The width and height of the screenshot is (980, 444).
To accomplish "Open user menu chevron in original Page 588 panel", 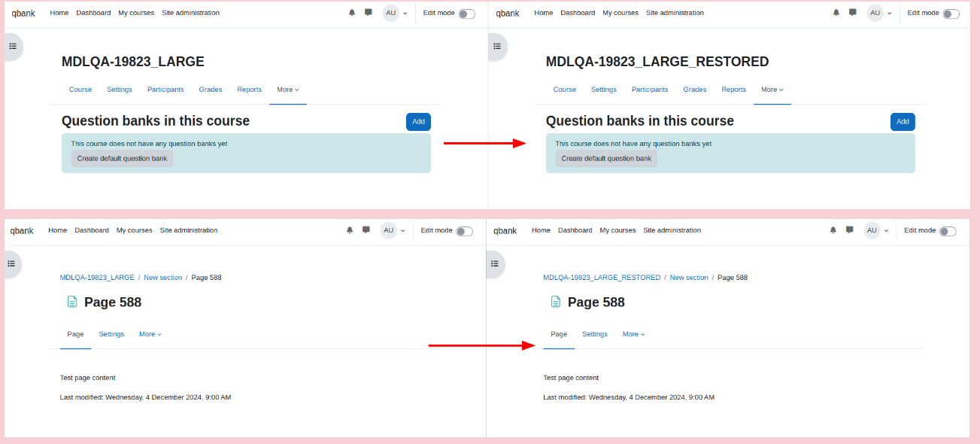I will pos(403,230).
